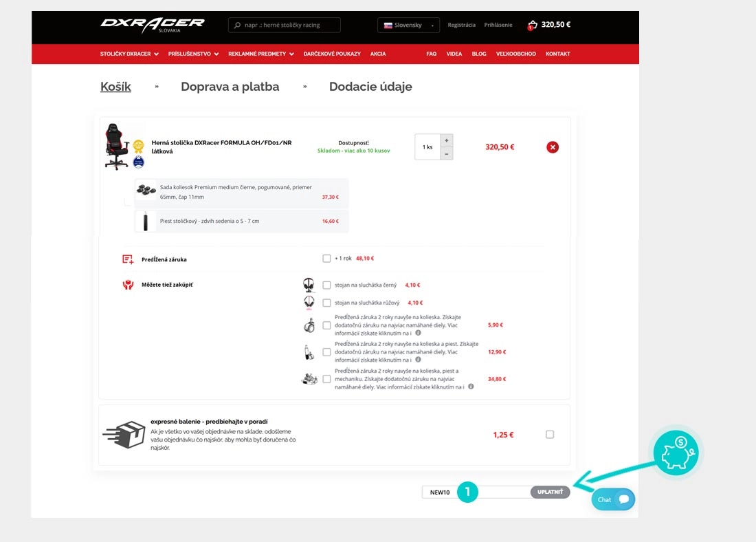
Task: Open the FAQ menu item
Action: (x=431, y=54)
